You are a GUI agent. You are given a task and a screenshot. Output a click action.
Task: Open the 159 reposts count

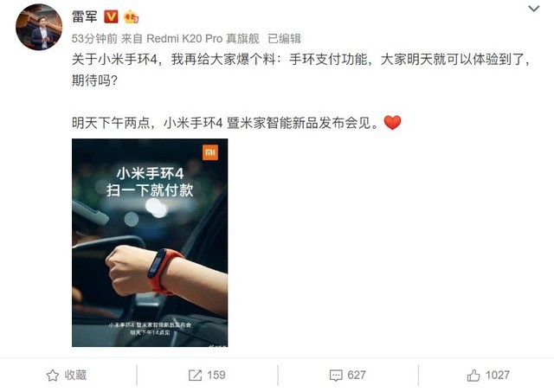point(216,375)
